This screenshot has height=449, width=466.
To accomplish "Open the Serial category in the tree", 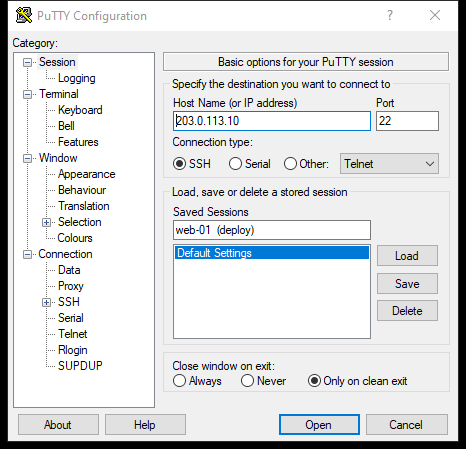I will coord(70,318).
